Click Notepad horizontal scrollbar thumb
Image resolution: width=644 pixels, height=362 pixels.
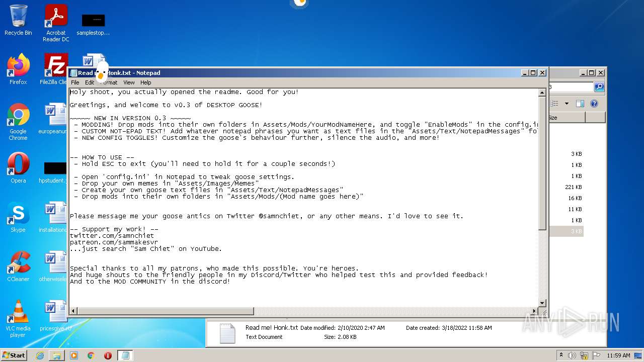tap(166, 311)
